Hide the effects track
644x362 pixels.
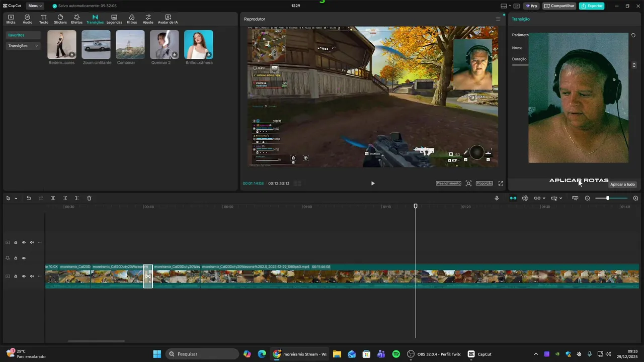(x=24, y=258)
